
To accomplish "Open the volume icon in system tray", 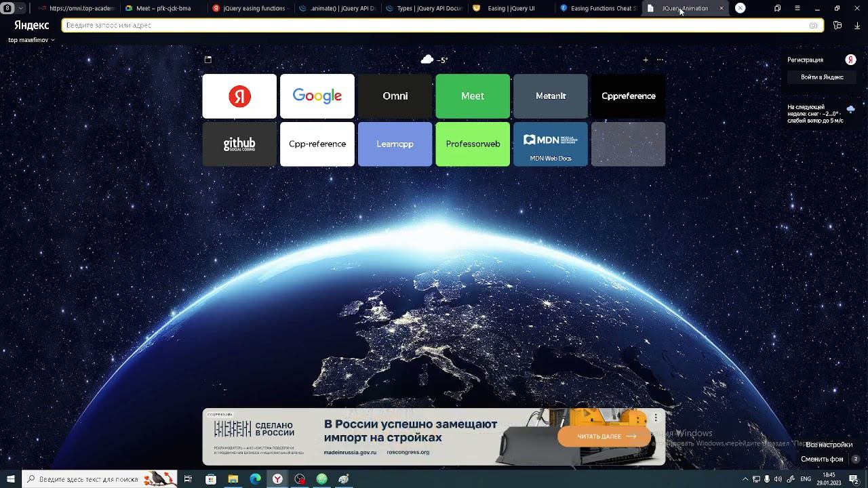I will 778,479.
